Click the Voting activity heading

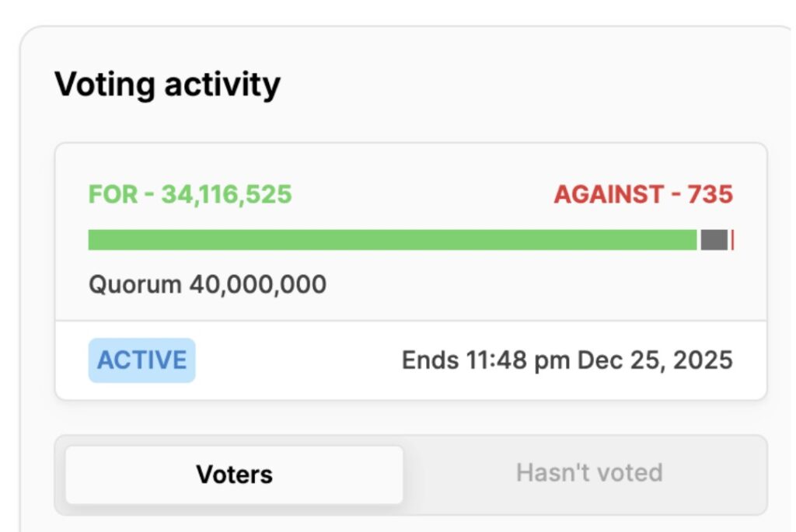coord(167,84)
